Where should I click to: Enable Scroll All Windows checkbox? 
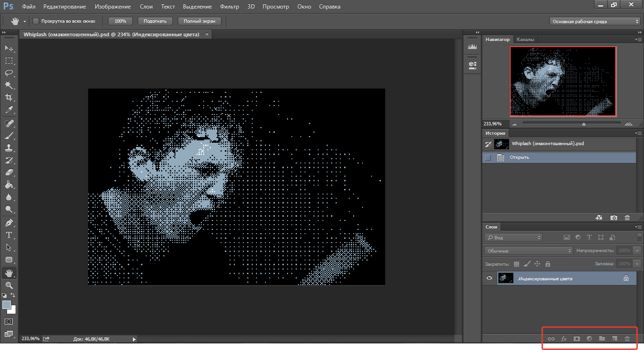tap(36, 21)
